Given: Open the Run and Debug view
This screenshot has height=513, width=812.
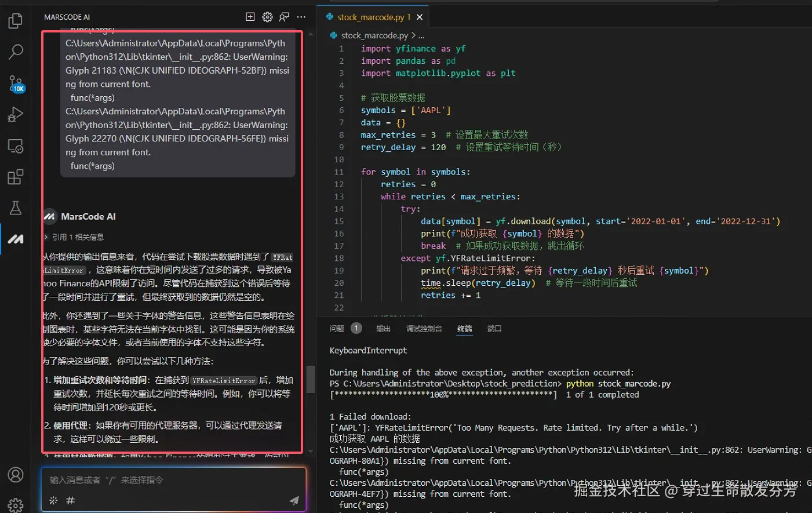Looking at the screenshot, I should pos(16,114).
